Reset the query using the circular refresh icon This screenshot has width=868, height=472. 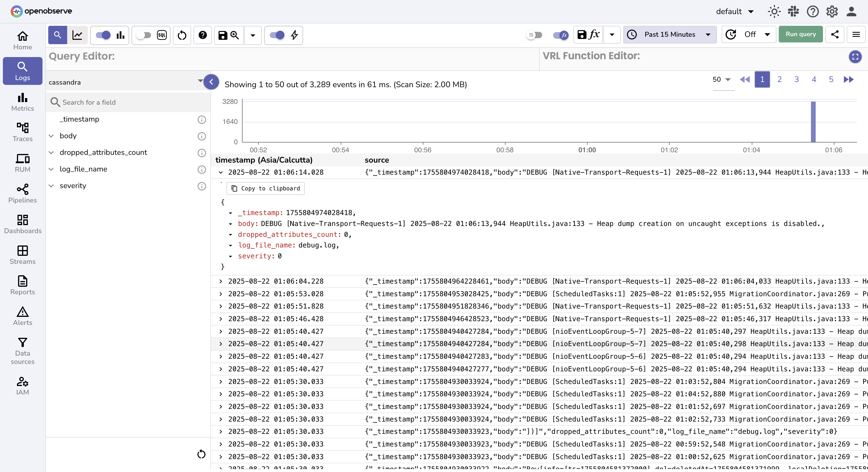182,35
